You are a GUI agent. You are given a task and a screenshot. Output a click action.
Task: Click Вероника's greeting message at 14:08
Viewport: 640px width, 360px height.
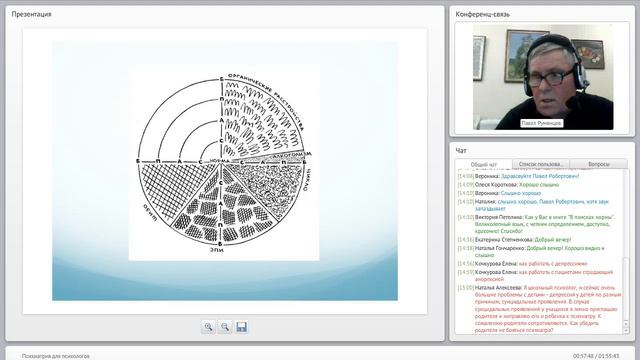point(518,176)
